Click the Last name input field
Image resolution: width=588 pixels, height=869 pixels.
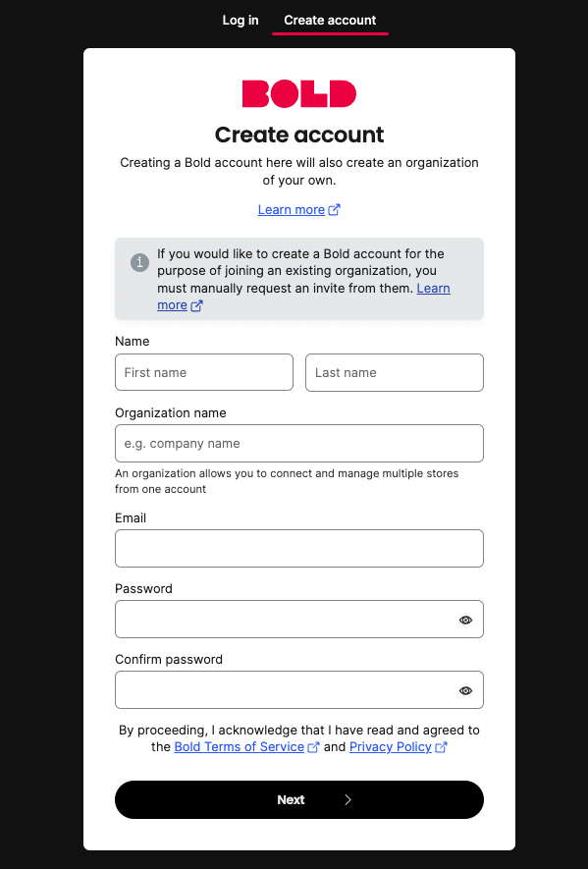[394, 372]
